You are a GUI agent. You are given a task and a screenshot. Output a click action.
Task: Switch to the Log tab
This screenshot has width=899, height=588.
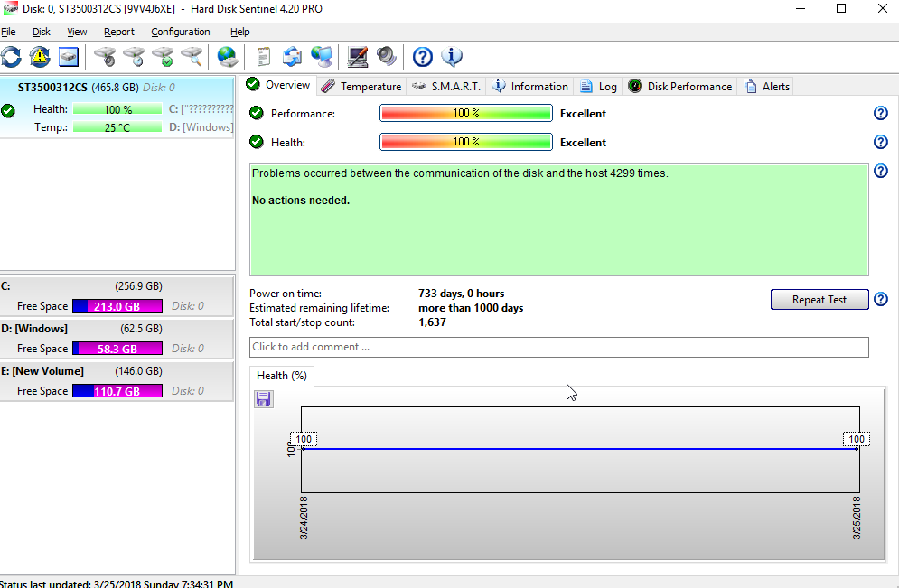(598, 87)
